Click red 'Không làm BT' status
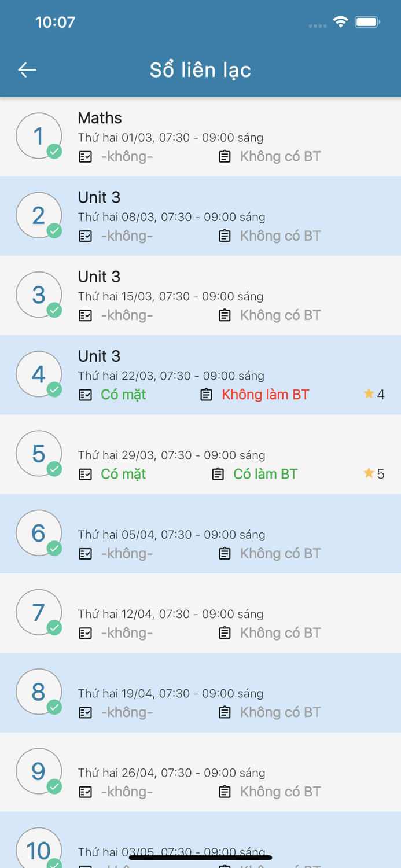Screen dimensions: 401x868 coord(265,395)
